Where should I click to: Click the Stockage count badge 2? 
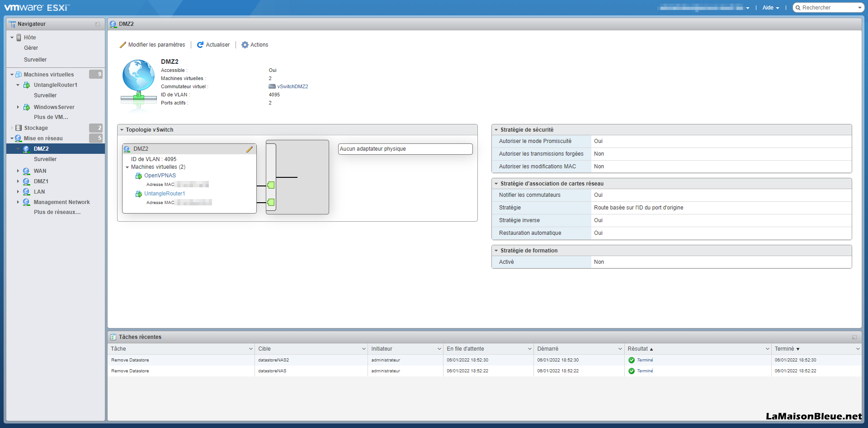[x=96, y=128]
